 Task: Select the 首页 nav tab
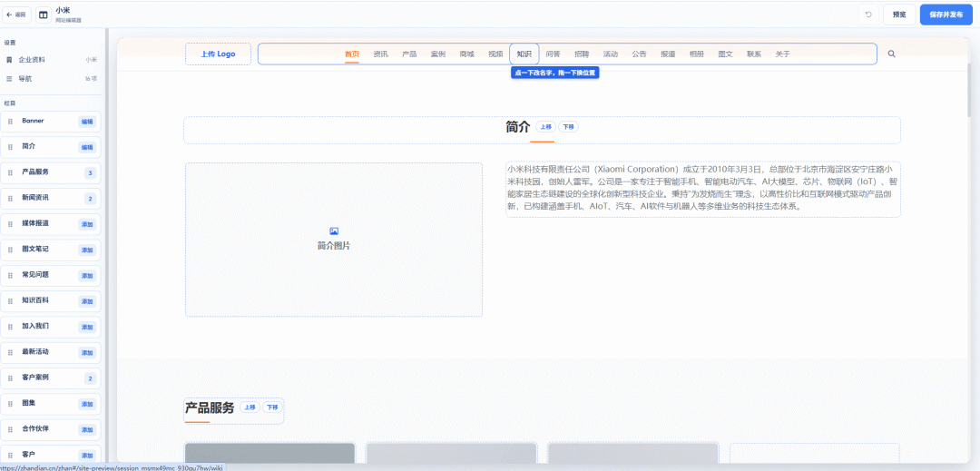coord(352,54)
